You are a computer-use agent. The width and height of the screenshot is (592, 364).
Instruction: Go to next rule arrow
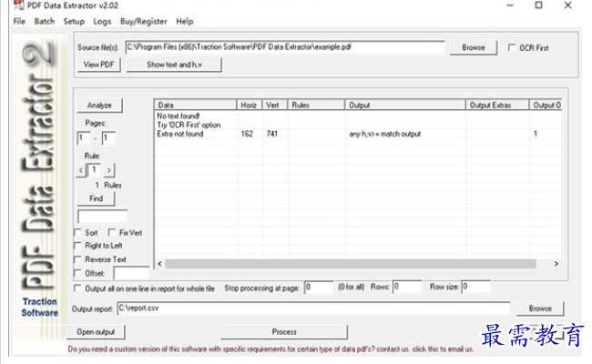[108, 170]
